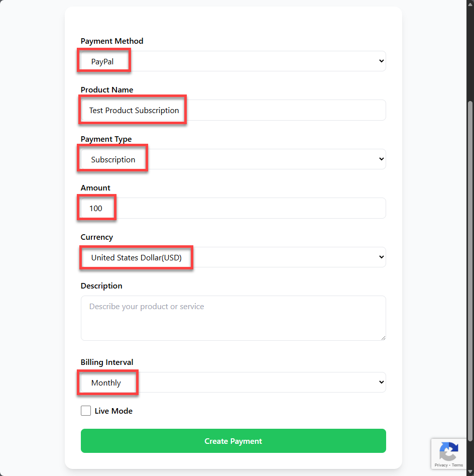Open the Payment Method dropdown showing PayPal

click(233, 61)
